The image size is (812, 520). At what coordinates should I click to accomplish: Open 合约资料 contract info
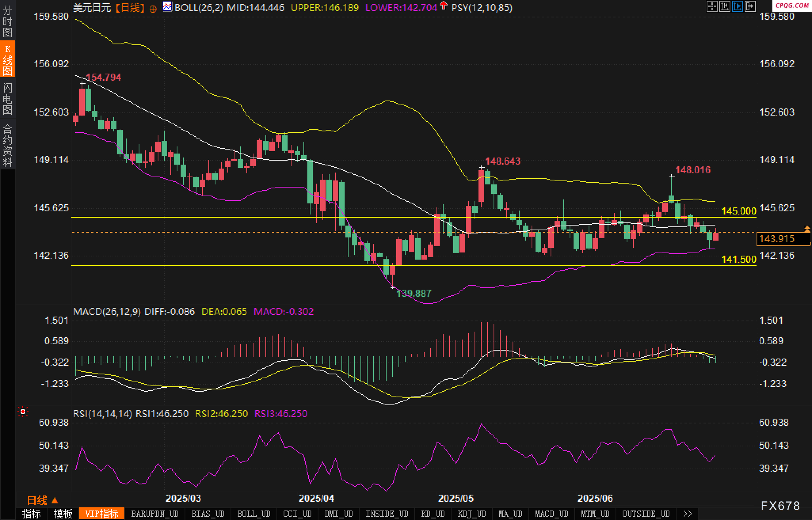coord(8,145)
